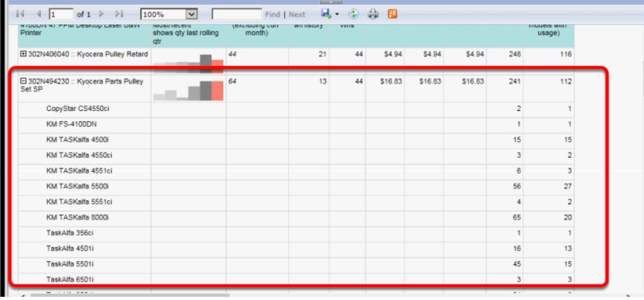The height and width of the screenshot is (300, 644).
Task: Select KM TASKalfa 5500i model name
Action: point(78,187)
